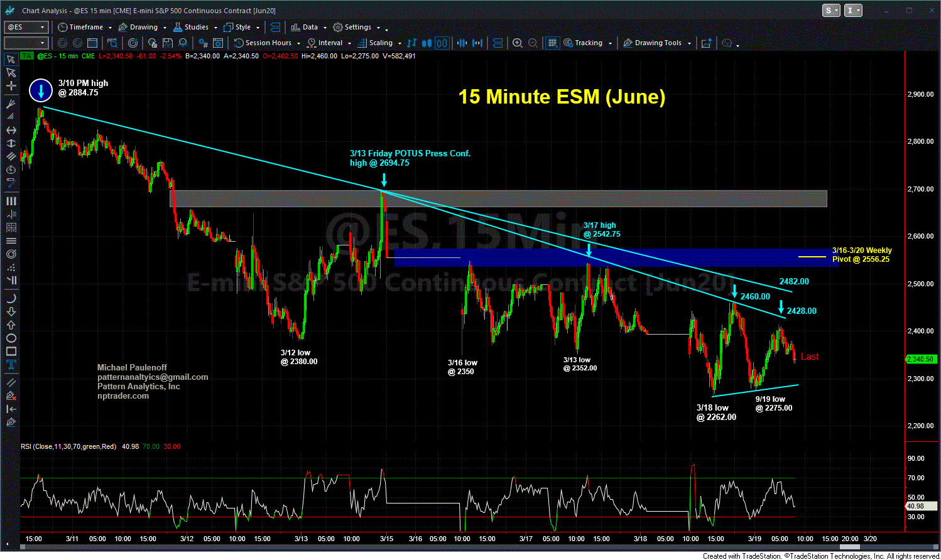This screenshot has height=560, width=941.
Task: Select the arc drawing tool
Action: click(11, 298)
